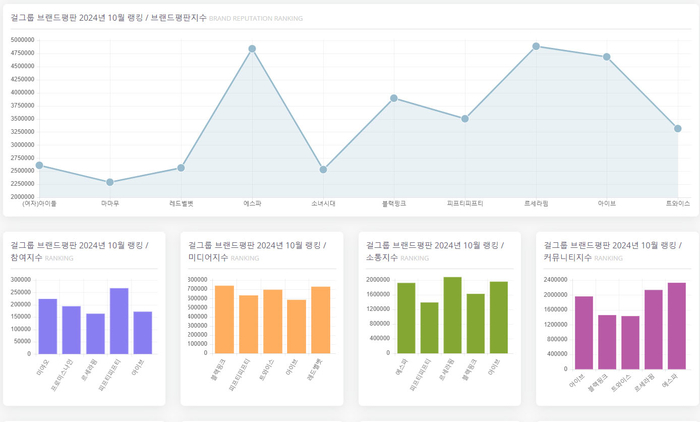Click the 프로미스나인 bar in 참여지수 chart
This screenshot has height=422, width=700.
point(71,330)
